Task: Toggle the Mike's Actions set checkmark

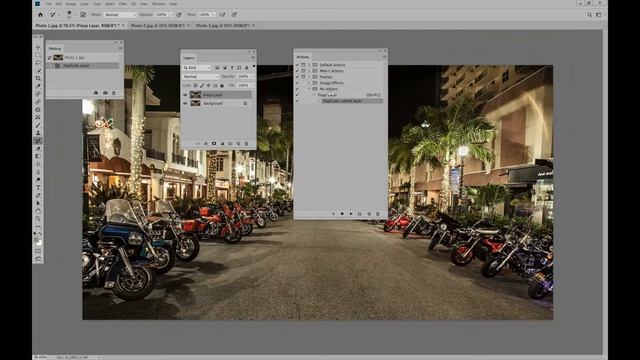Action: tap(298, 71)
